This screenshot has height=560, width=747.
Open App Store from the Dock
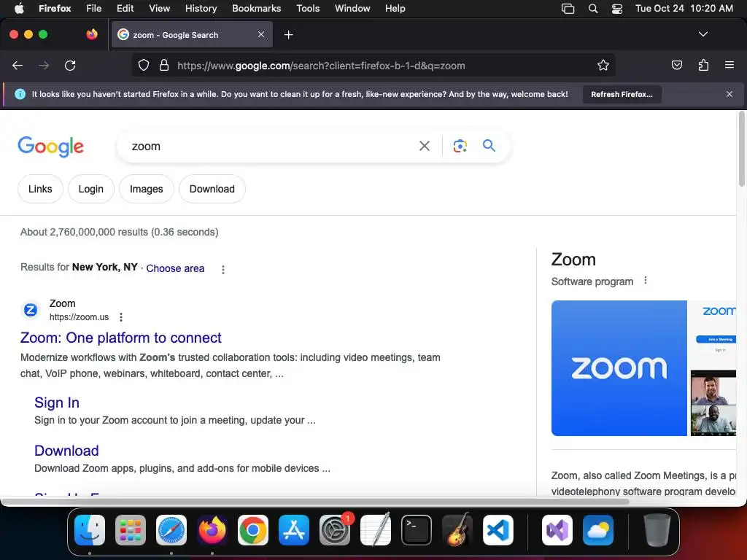(x=294, y=530)
